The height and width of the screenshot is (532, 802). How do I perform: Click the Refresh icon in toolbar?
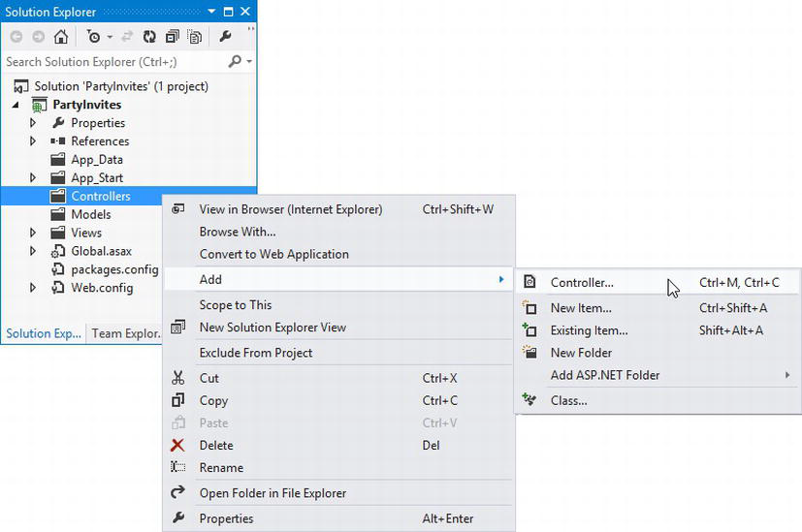[x=149, y=37]
